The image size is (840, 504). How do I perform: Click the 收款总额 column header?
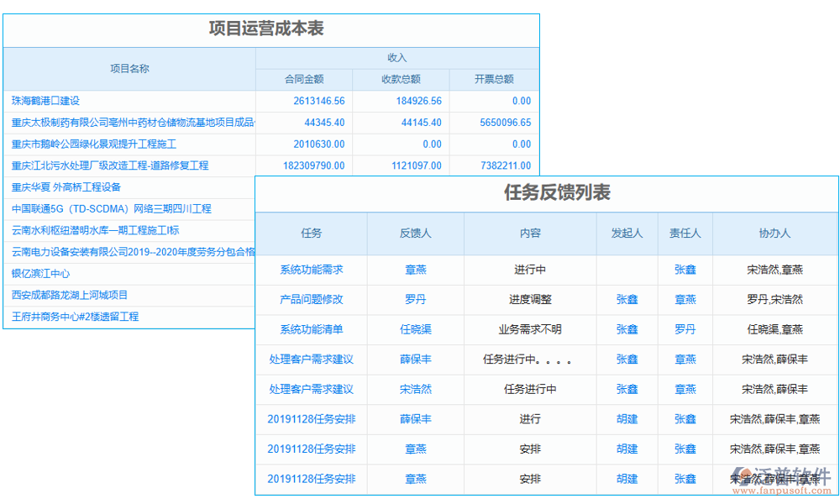click(x=401, y=78)
